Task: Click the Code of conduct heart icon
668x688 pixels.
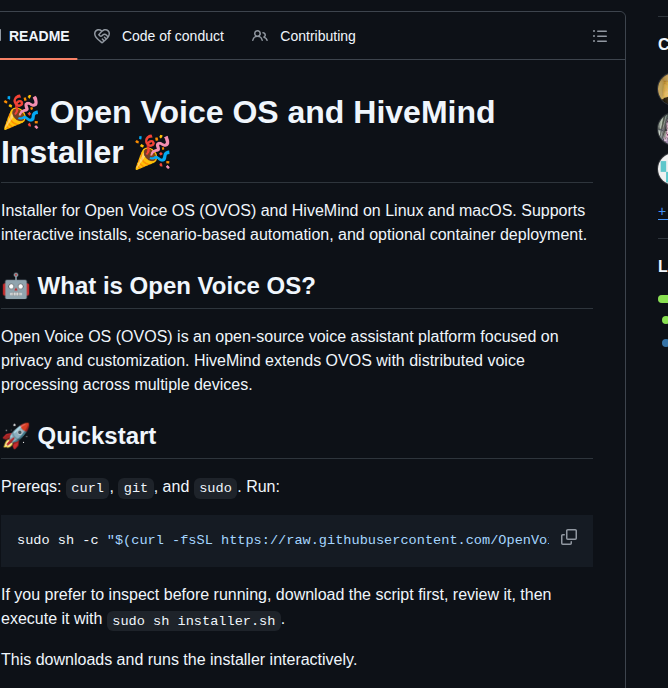Action: pyautogui.click(x=102, y=36)
